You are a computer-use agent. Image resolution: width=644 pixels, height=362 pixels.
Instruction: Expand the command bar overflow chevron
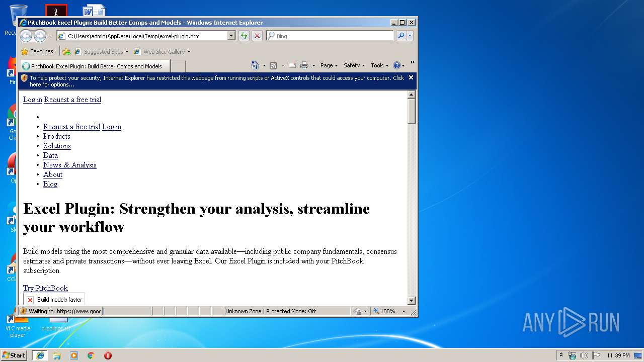412,63
